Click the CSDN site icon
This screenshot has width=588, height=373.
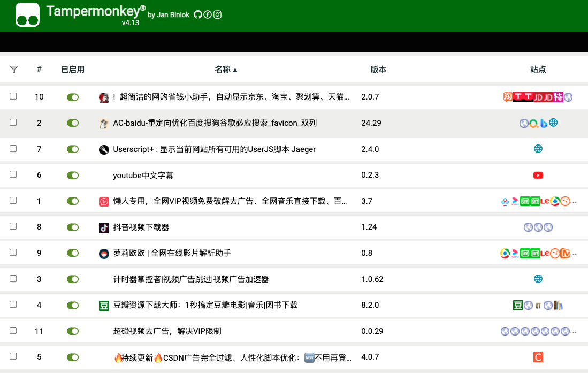538,357
